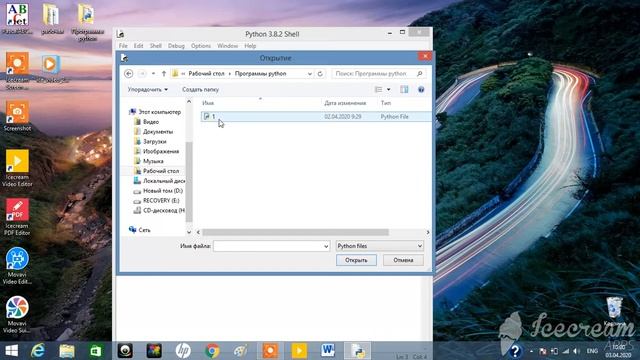The height and width of the screenshot is (360, 640).
Task: Open the HP icon on the taskbar
Action: pyautogui.click(x=183, y=351)
